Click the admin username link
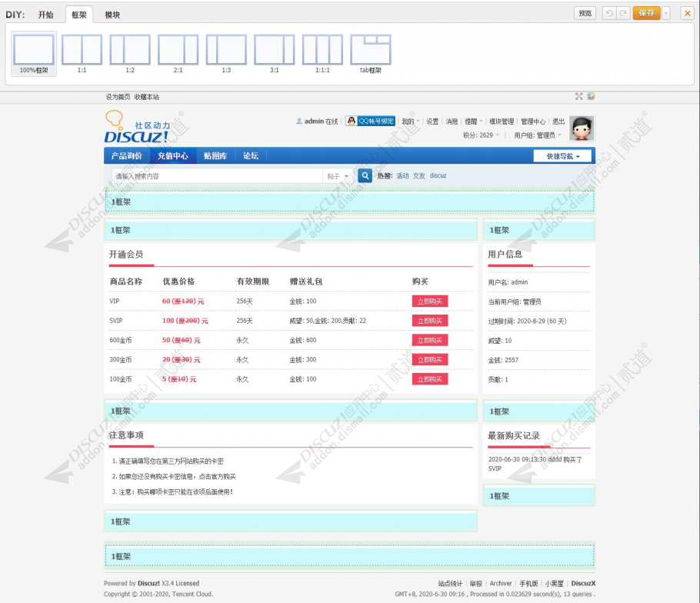 coord(314,121)
